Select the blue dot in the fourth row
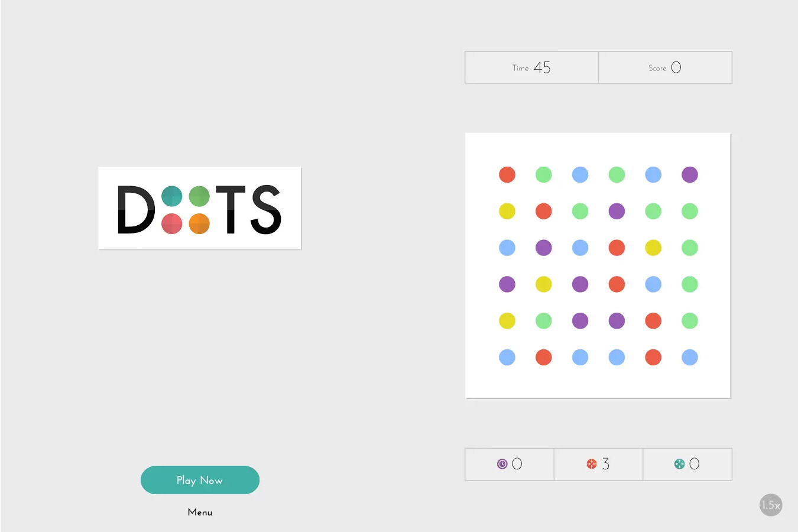798x532 pixels. [x=653, y=284]
